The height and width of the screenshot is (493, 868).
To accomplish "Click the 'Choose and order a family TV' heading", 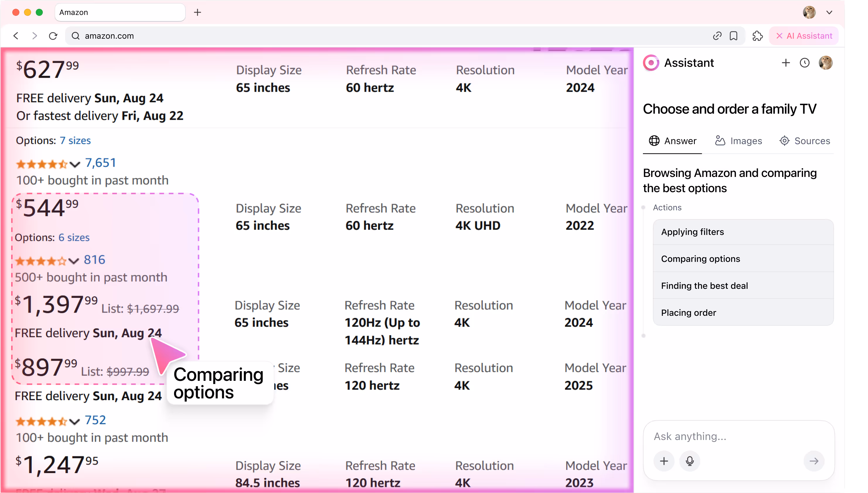I will [x=729, y=109].
